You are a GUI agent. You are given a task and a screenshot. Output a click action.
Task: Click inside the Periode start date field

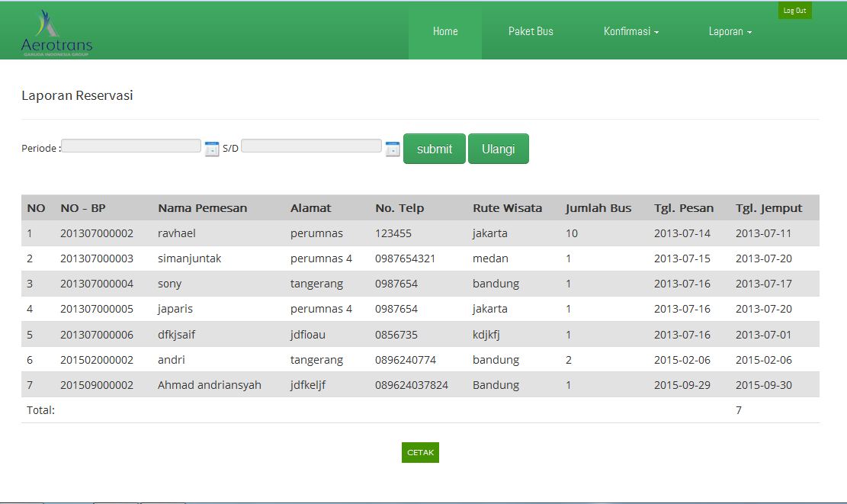click(130, 146)
